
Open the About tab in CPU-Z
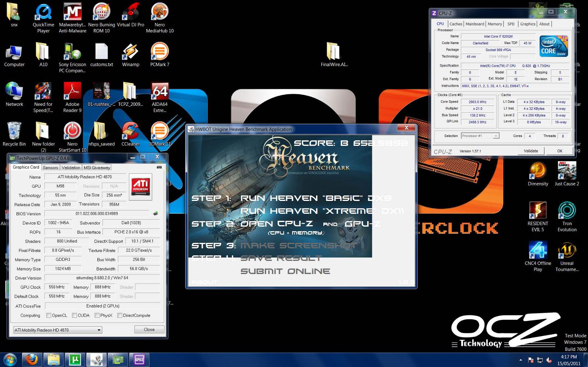pyautogui.click(x=544, y=24)
